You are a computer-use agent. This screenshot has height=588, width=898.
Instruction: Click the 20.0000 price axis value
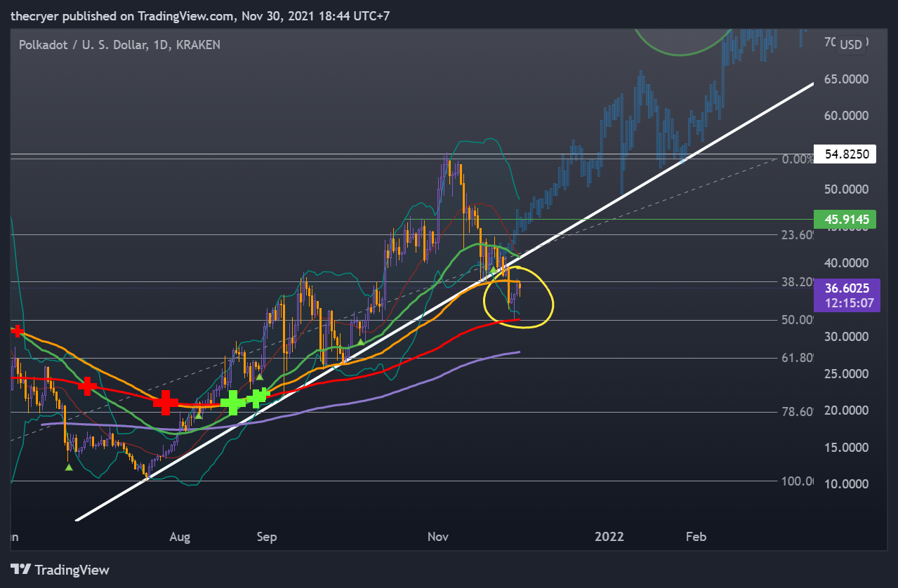(847, 410)
